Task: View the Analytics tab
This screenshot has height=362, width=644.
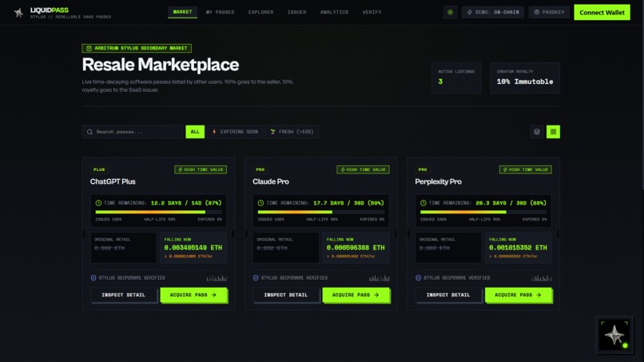Action: 334,12
